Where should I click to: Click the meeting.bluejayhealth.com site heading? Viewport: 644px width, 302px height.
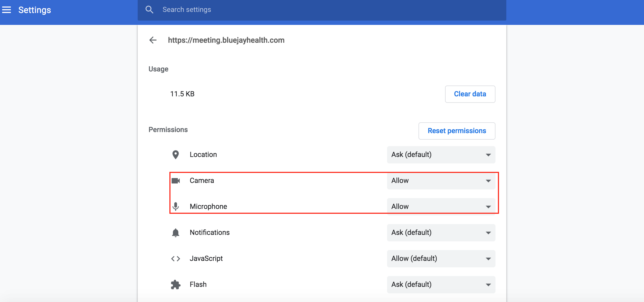point(226,40)
